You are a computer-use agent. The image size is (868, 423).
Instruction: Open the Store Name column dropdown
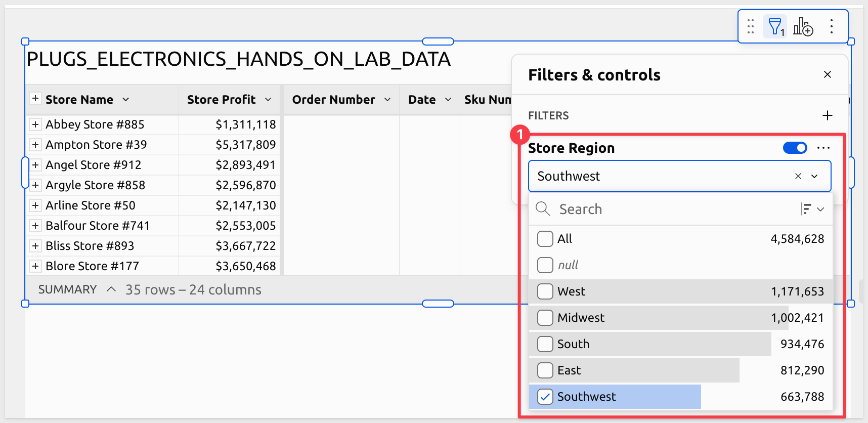coord(126,100)
